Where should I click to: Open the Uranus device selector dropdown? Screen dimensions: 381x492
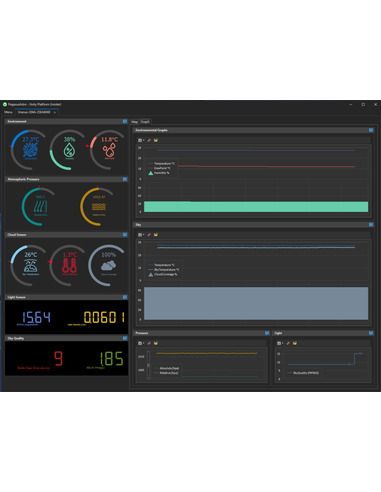tap(37, 112)
